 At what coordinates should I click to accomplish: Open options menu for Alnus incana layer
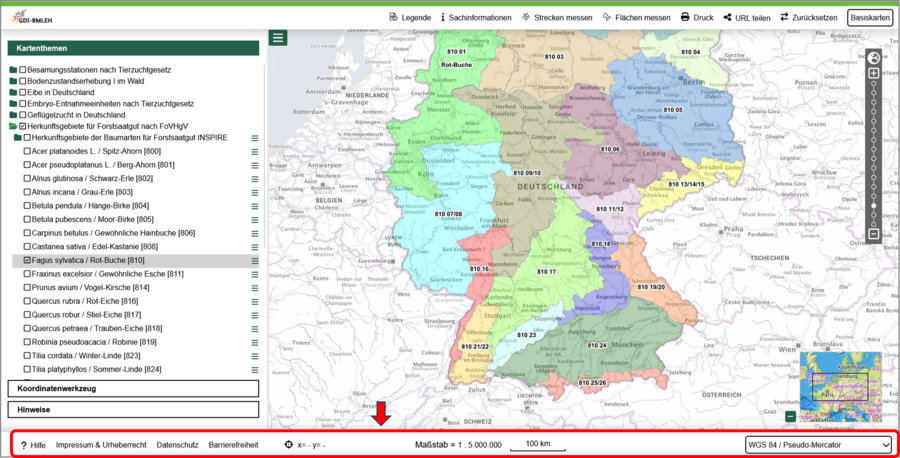pos(255,192)
